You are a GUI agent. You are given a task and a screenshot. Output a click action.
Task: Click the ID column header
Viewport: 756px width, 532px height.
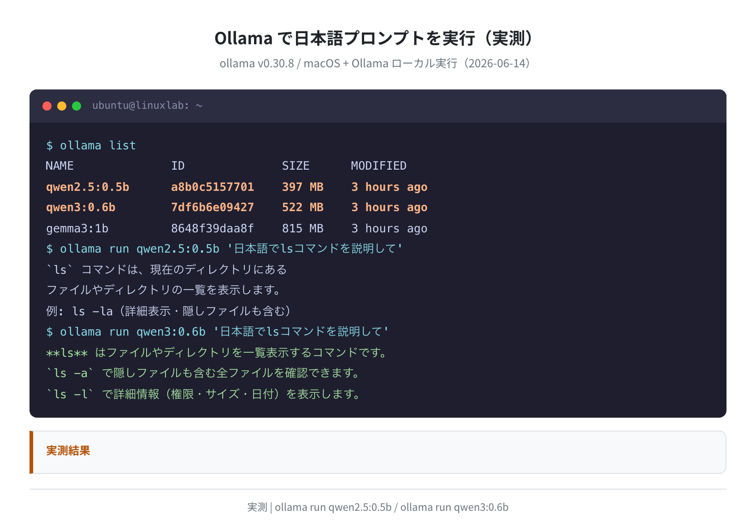(x=178, y=166)
